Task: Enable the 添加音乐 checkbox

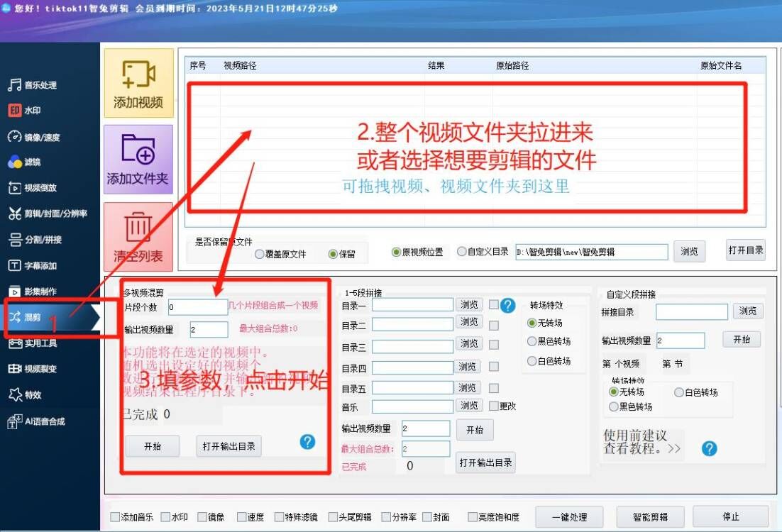Action: 115,517
